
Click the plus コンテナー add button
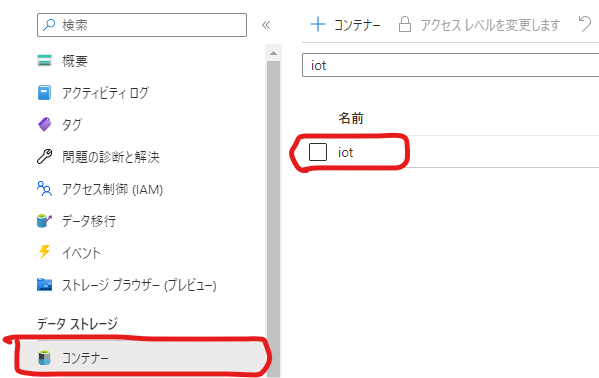click(345, 25)
